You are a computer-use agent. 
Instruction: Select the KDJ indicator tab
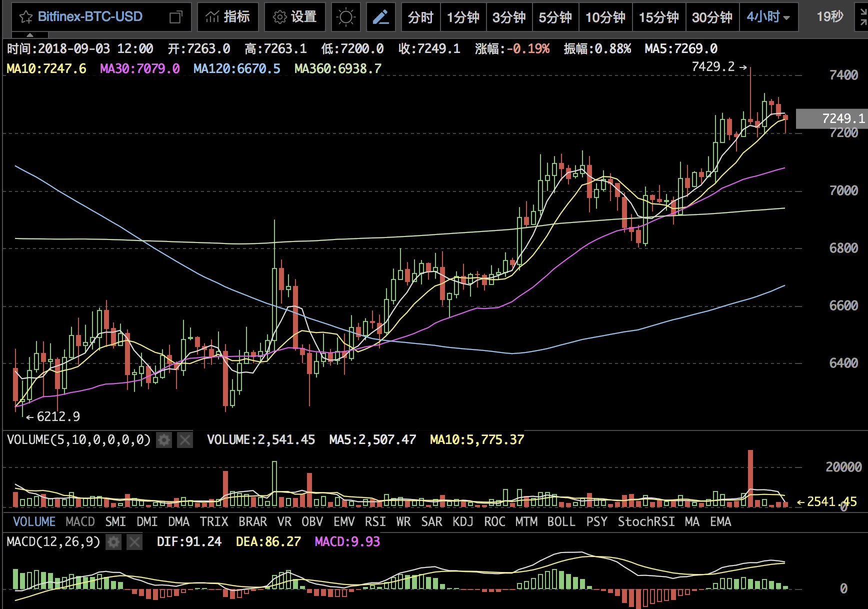tap(463, 522)
